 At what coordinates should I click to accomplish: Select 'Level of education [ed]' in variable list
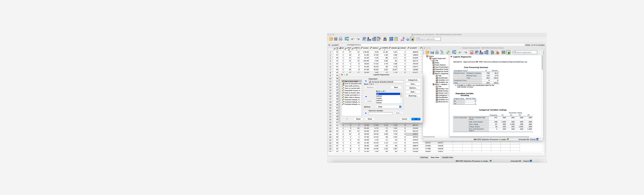coord(352,84)
